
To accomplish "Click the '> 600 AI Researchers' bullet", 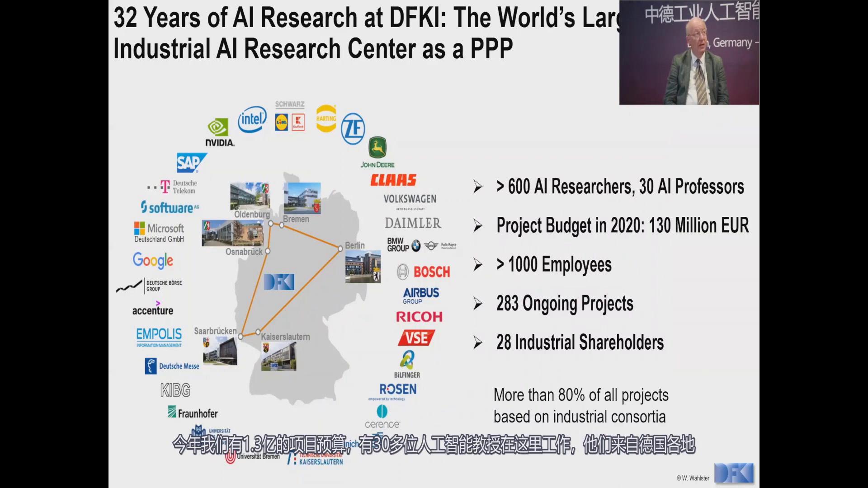I will pyautogui.click(x=620, y=187).
